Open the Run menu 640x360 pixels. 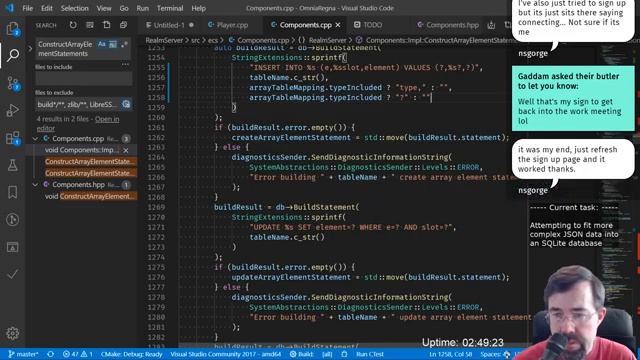pyautogui.click(x=142, y=8)
